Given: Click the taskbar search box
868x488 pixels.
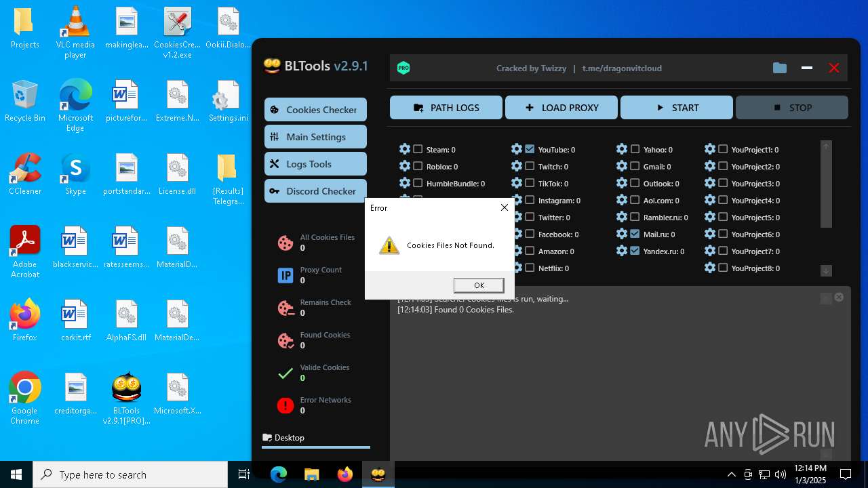Looking at the screenshot, I should 130,474.
